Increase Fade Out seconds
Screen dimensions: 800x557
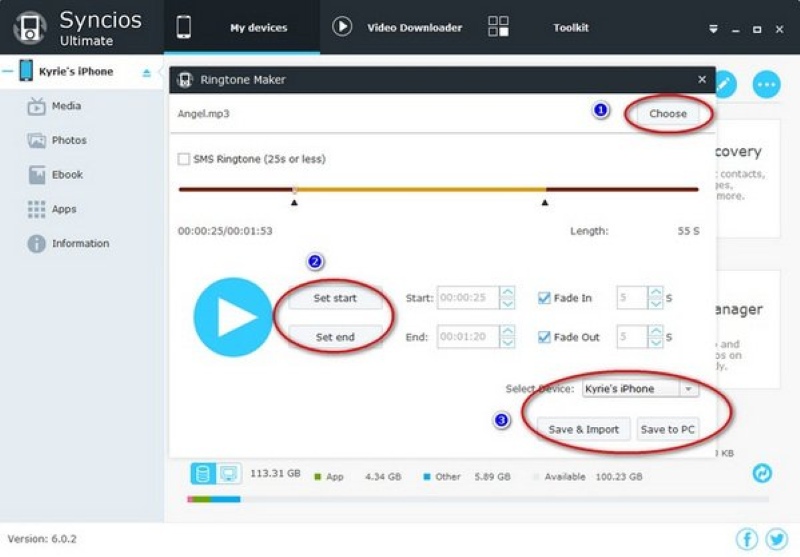click(656, 331)
